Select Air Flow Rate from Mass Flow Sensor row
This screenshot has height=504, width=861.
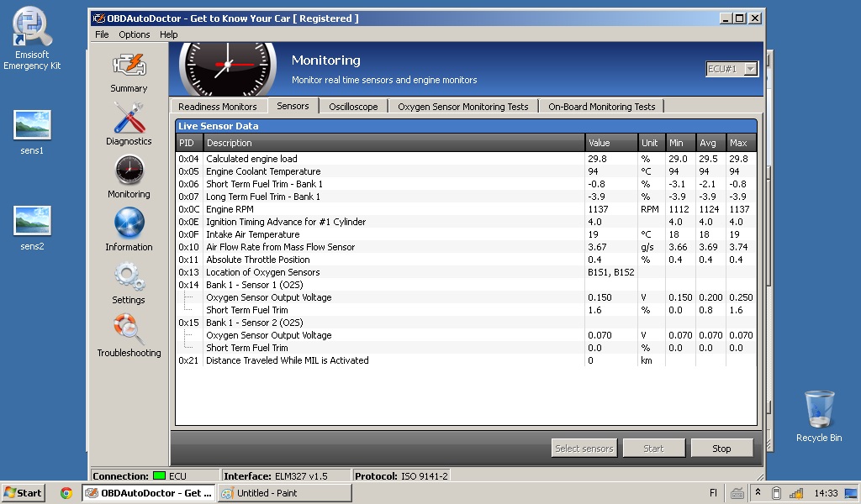[466, 247]
